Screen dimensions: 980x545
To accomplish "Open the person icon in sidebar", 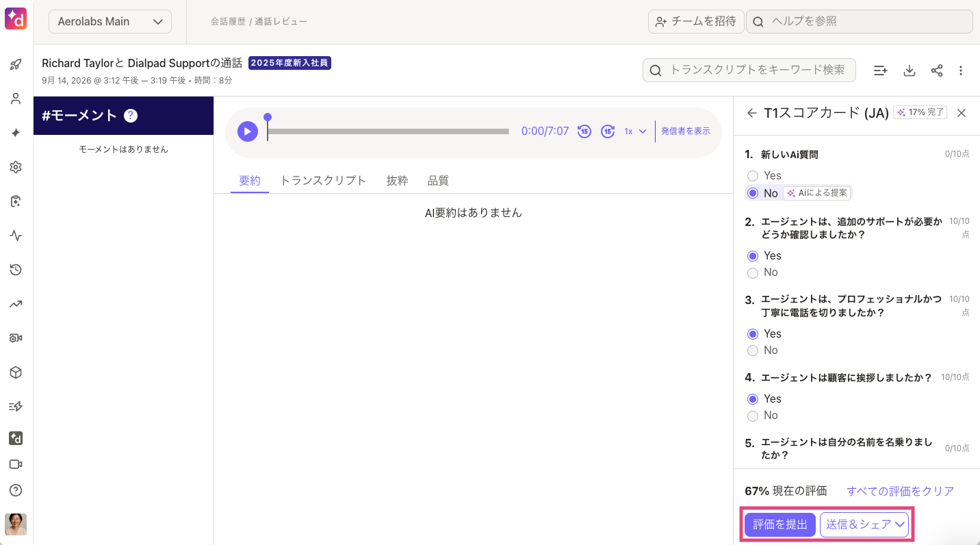I will (16, 99).
